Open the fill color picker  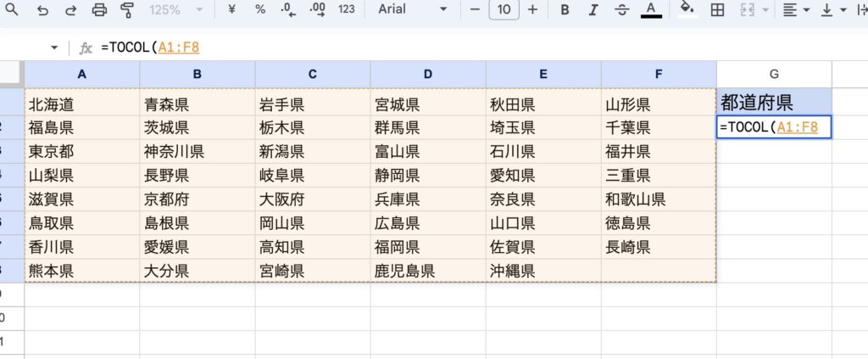pyautogui.click(x=687, y=9)
